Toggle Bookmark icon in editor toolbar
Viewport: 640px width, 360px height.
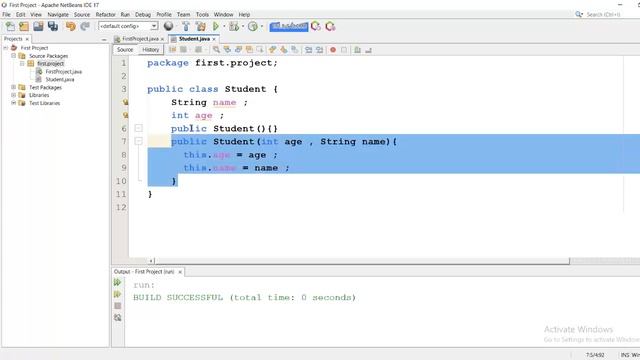[x=295, y=50]
